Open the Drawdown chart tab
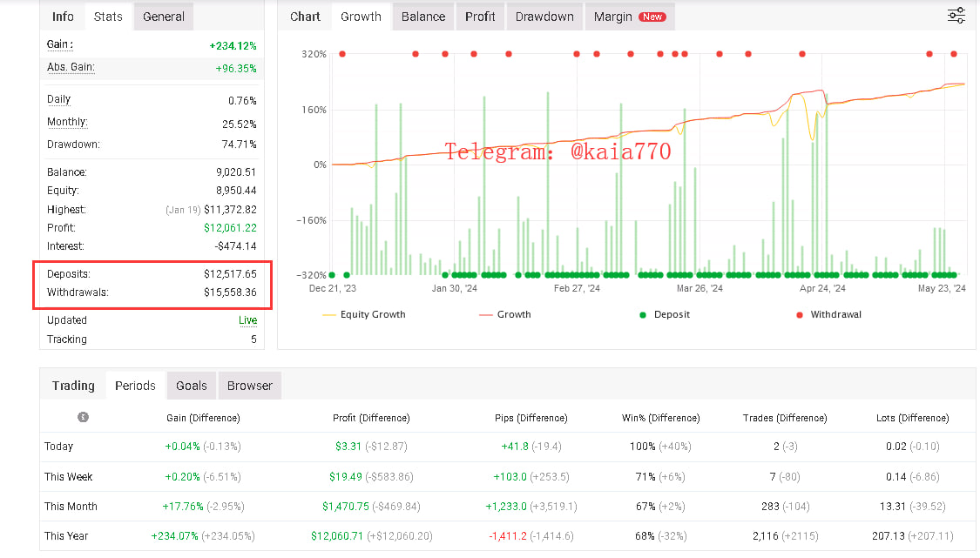This screenshot has height=558, width=980. coord(544,17)
